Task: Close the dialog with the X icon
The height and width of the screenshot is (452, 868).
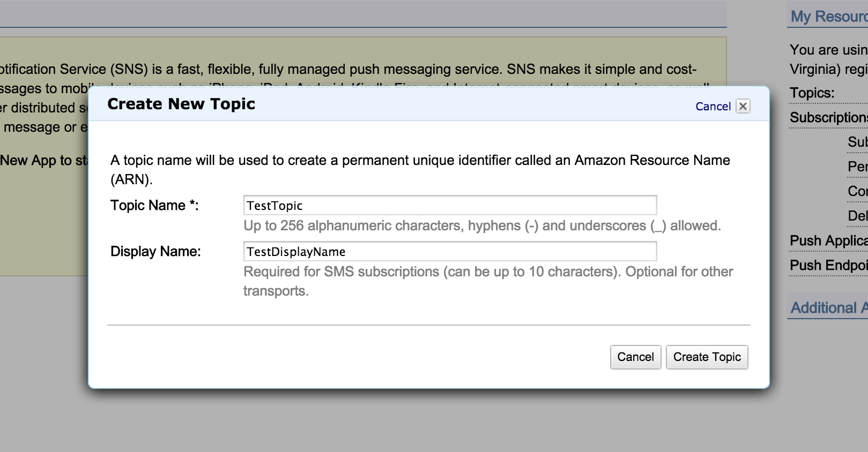Action: pos(743,106)
